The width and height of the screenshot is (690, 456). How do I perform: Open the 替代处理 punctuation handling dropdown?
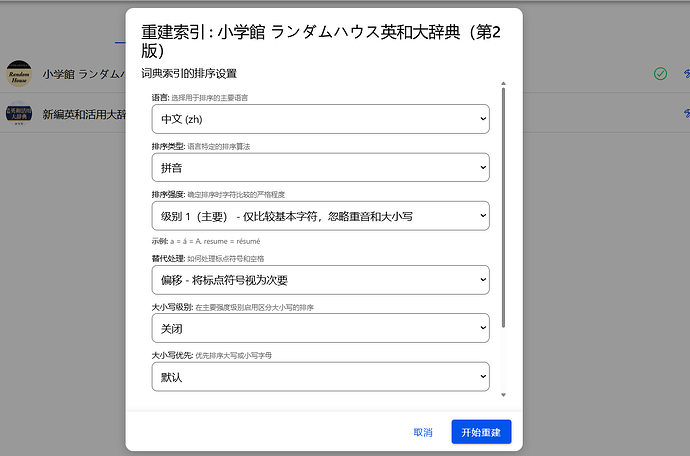(320, 279)
